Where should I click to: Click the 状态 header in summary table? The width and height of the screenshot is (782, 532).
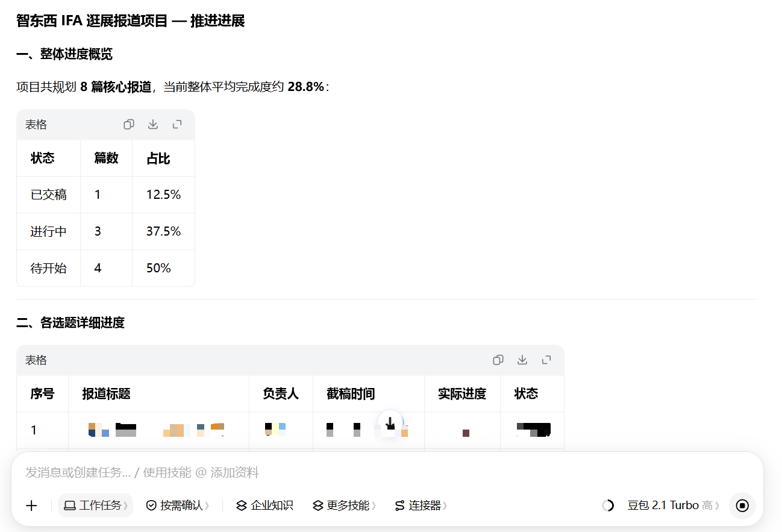(x=43, y=158)
